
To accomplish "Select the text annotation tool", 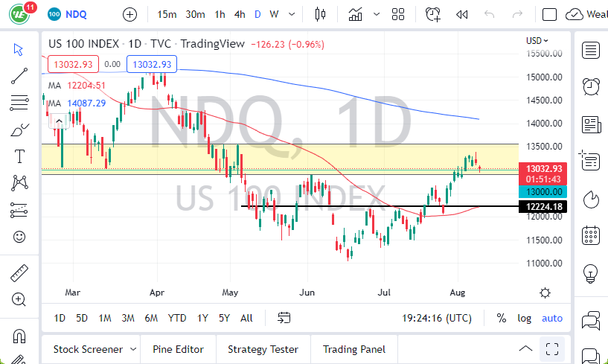I will [x=19, y=156].
